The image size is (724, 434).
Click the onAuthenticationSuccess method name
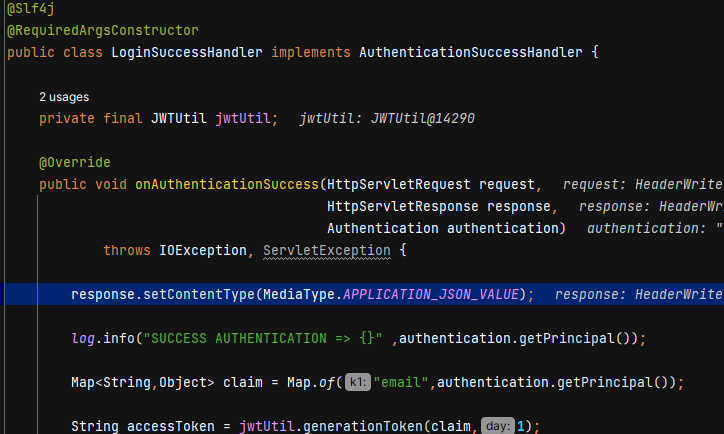(227, 184)
